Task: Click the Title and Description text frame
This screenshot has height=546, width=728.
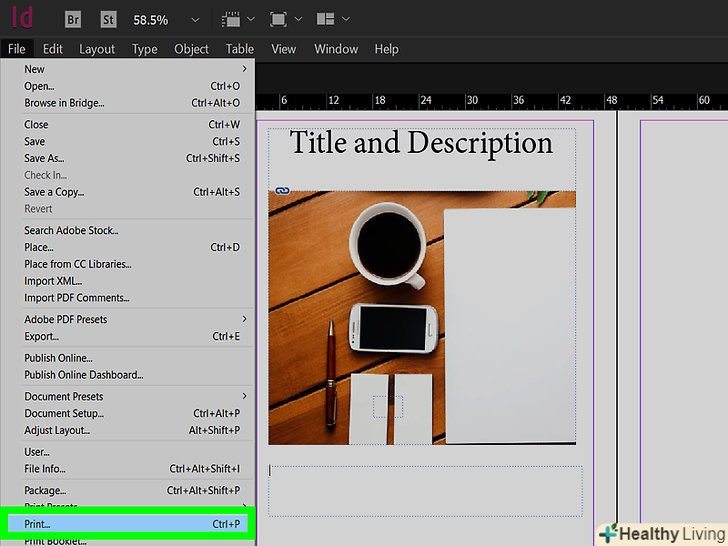Action: tap(421, 143)
